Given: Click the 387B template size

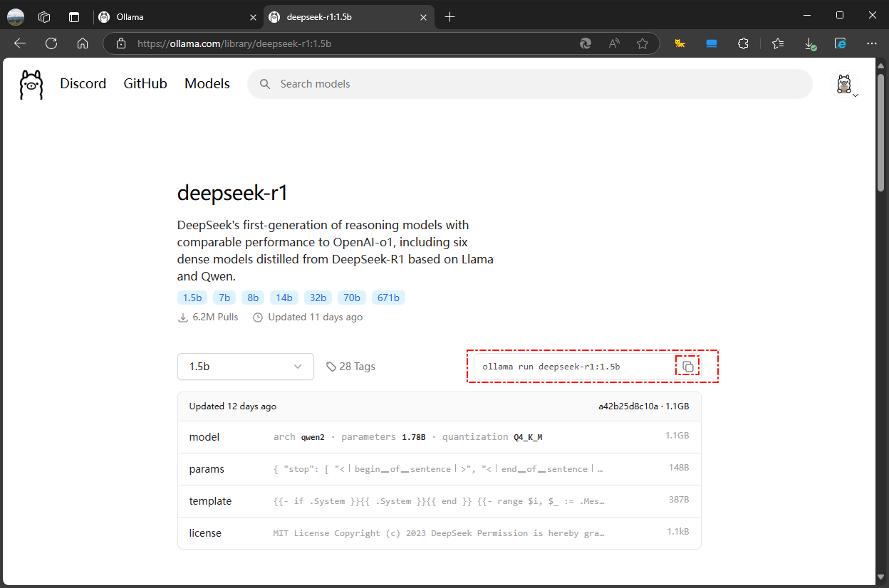Looking at the screenshot, I should point(679,500).
